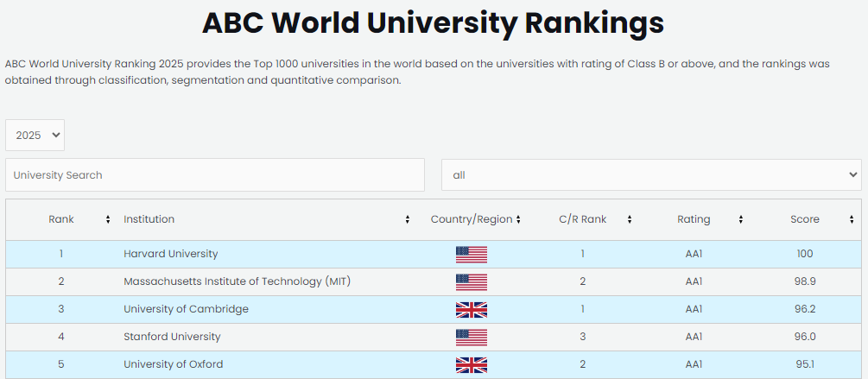The image size is (868, 379).
Task: Select Harvard University institution name
Action: [x=170, y=254]
